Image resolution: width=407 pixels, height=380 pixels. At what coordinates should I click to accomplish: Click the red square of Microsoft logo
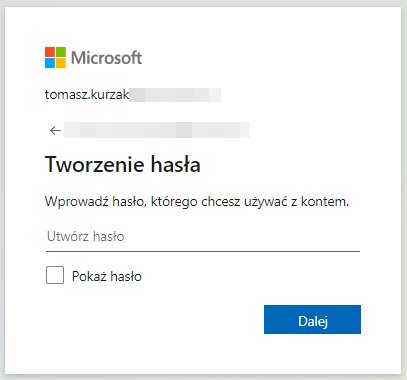click(x=50, y=52)
